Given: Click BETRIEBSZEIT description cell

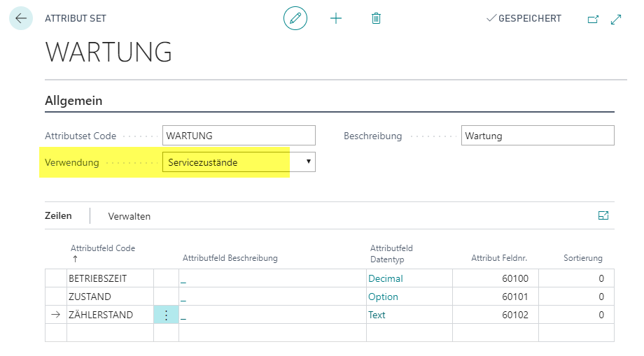Looking at the screenshot, I should pyautogui.click(x=272, y=278).
